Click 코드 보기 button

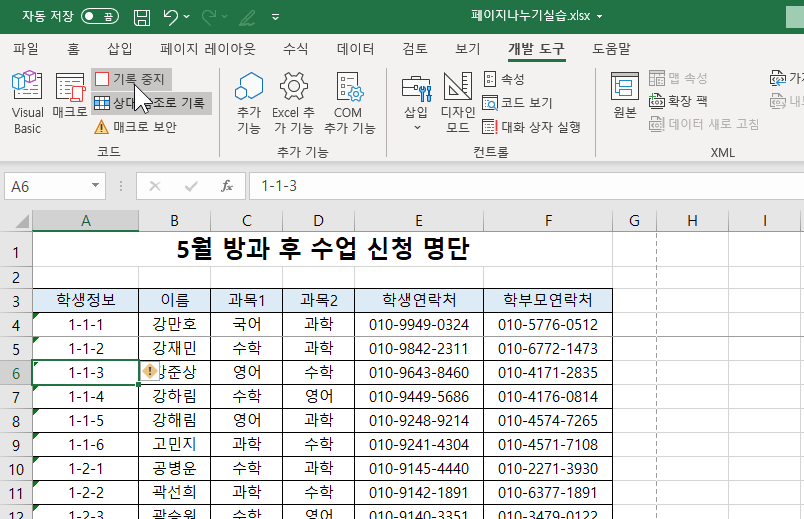coord(517,103)
